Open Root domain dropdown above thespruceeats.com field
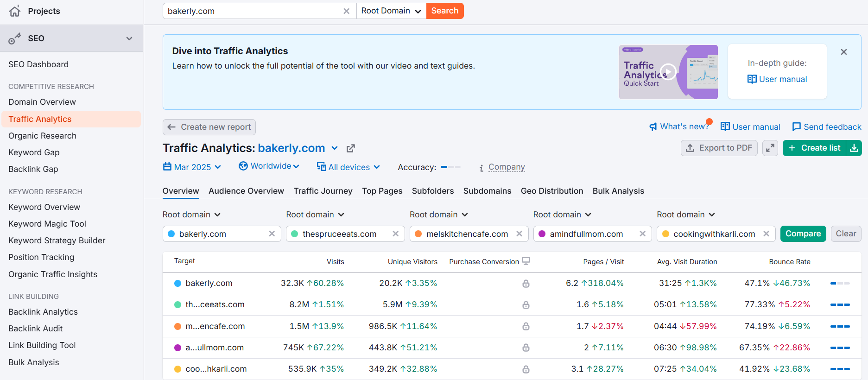Viewport: 868px width, 380px height. (x=315, y=215)
